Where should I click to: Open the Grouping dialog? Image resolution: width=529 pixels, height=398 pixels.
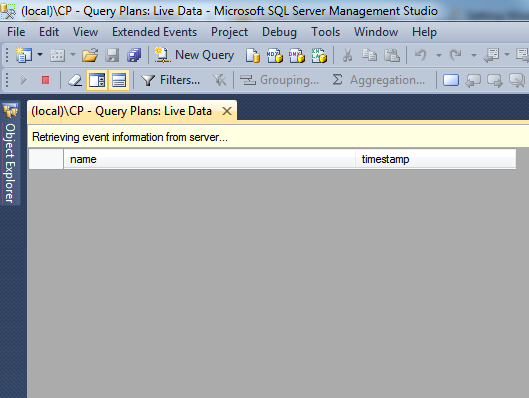tap(279, 80)
